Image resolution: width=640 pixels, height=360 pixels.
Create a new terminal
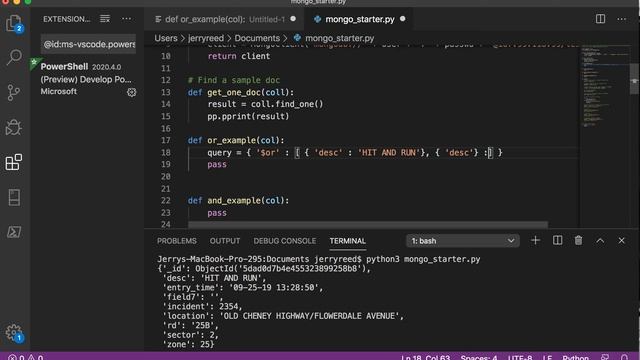535,240
